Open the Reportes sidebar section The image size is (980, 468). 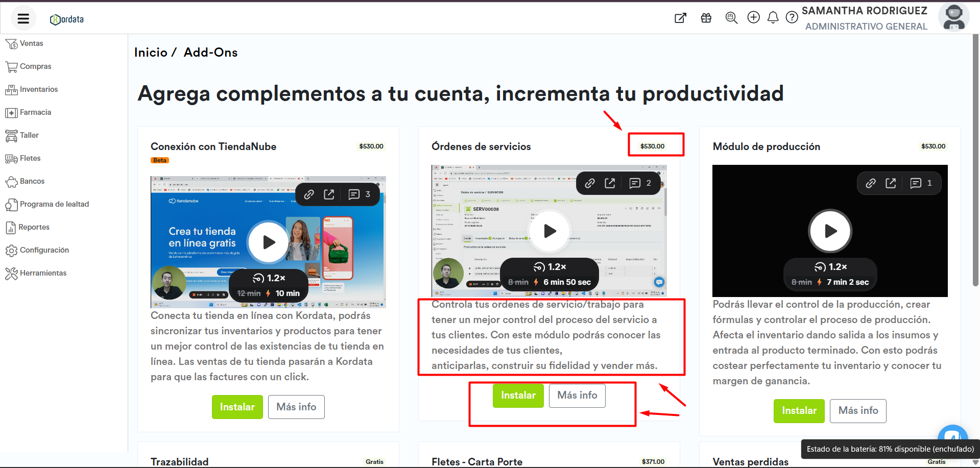tap(27, 228)
